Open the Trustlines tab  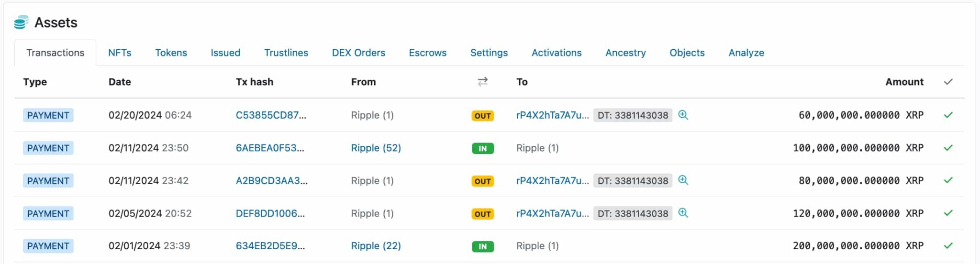(286, 53)
